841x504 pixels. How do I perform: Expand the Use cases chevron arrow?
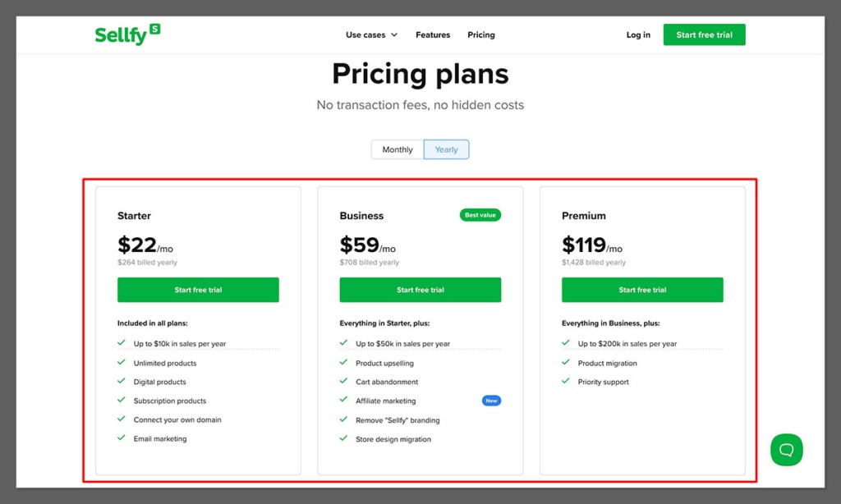393,34
